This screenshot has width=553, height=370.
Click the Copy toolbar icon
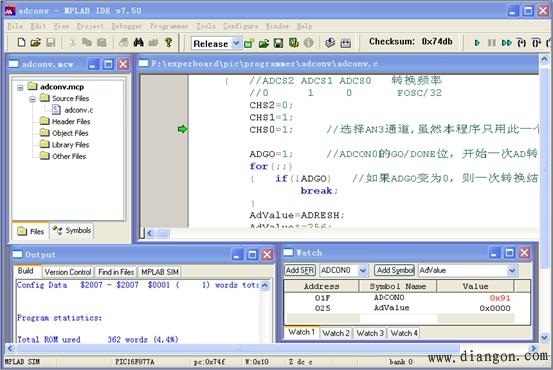click(86, 43)
